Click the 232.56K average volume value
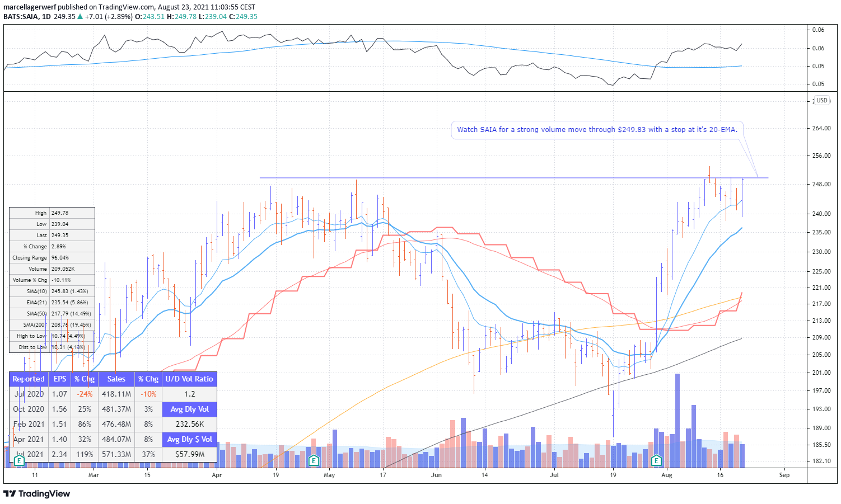Viewport: 841px width, 504px height. 189,425
